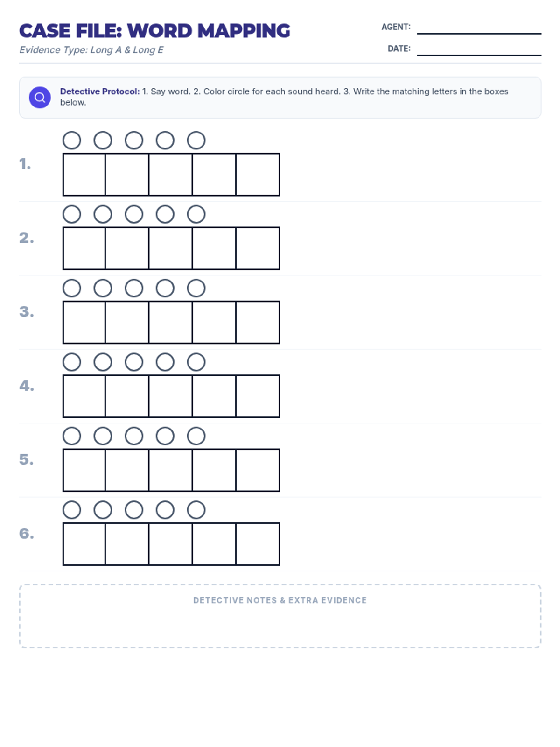560x747 pixels.
Task: Select the first letter box in row 1
Action: (x=84, y=174)
